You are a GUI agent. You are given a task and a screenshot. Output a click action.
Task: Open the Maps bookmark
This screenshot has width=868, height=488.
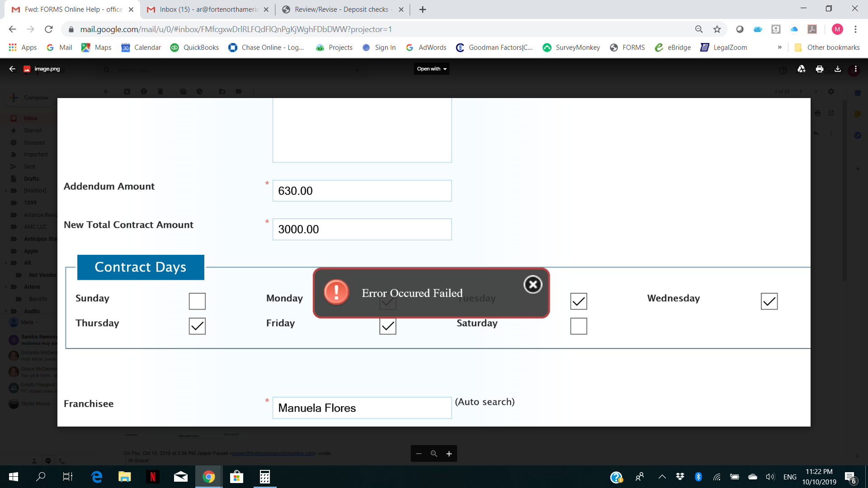tap(96, 47)
